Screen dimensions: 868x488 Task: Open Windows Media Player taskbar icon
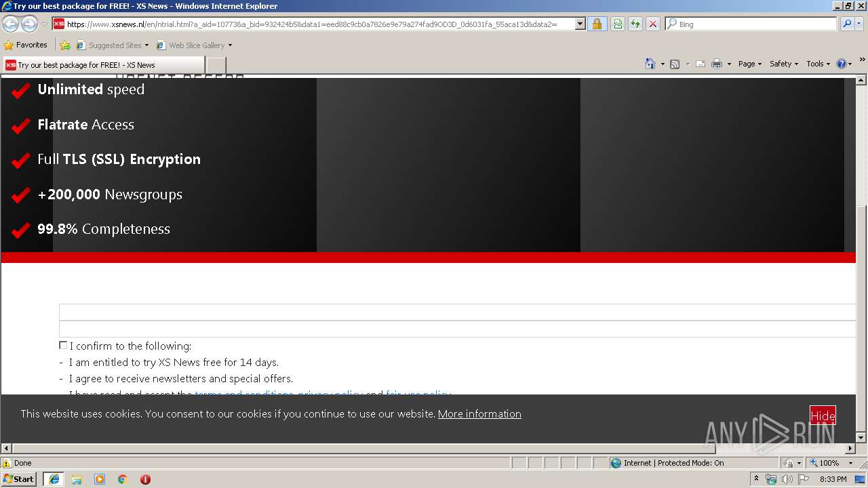[x=100, y=479]
